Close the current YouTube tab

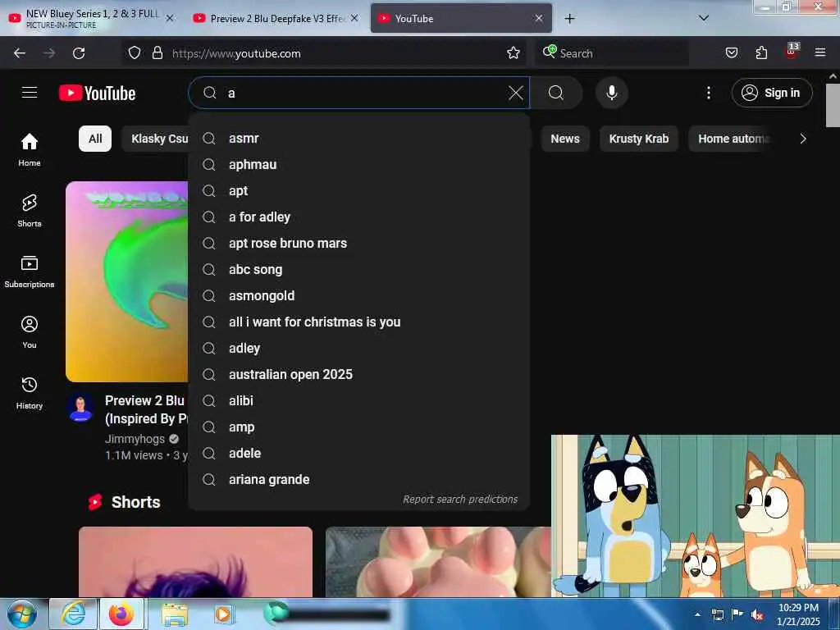[538, 18]
